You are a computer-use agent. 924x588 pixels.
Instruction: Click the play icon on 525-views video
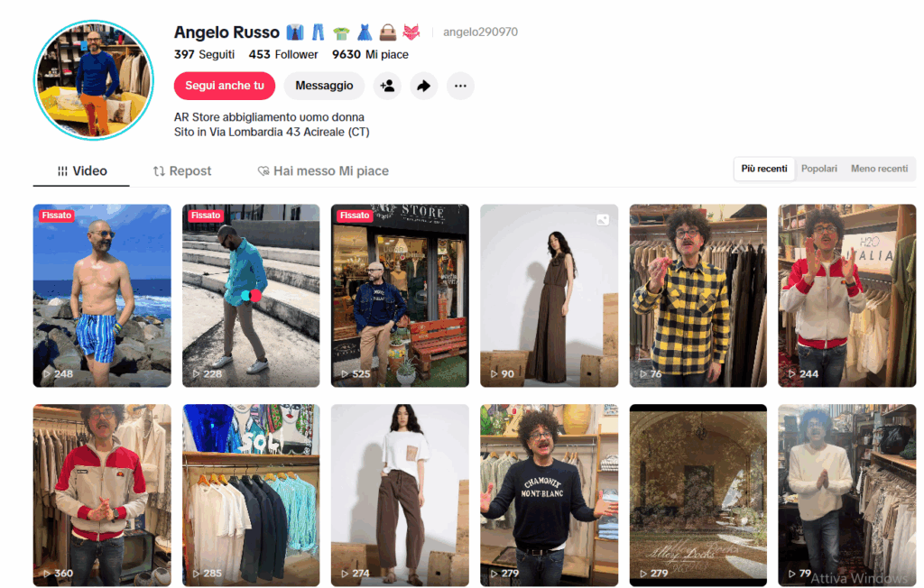(344, 373)
